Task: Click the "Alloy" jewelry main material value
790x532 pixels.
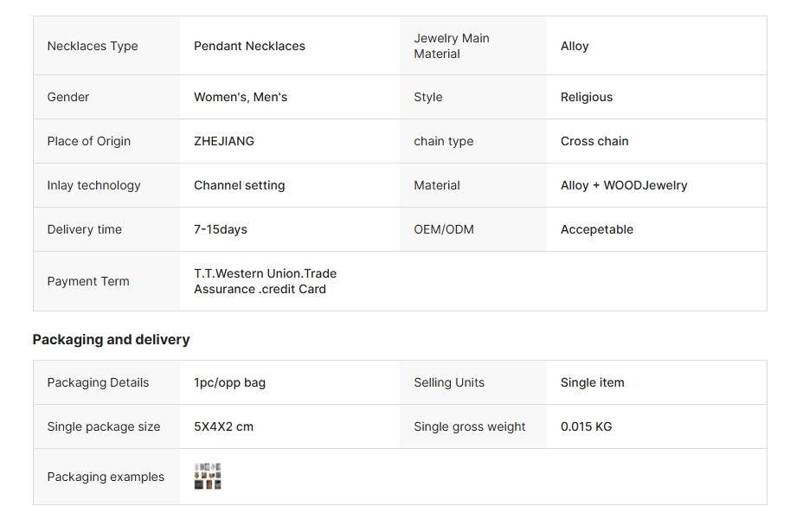Action: [575, 46]
